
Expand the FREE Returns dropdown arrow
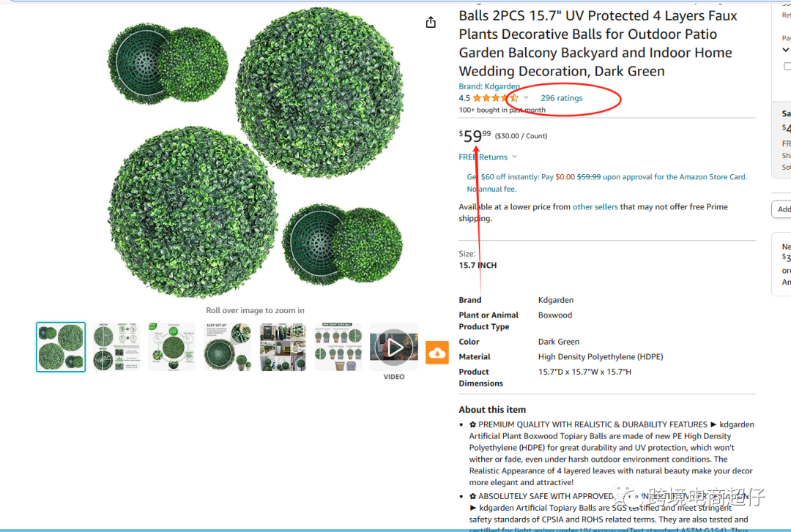click(515, 157)
